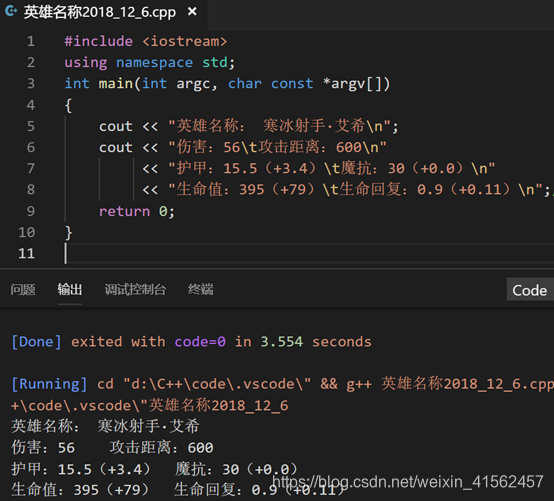Switch to the 终端 panel tab
Screen dimensions: 554x501
[201, 290]
